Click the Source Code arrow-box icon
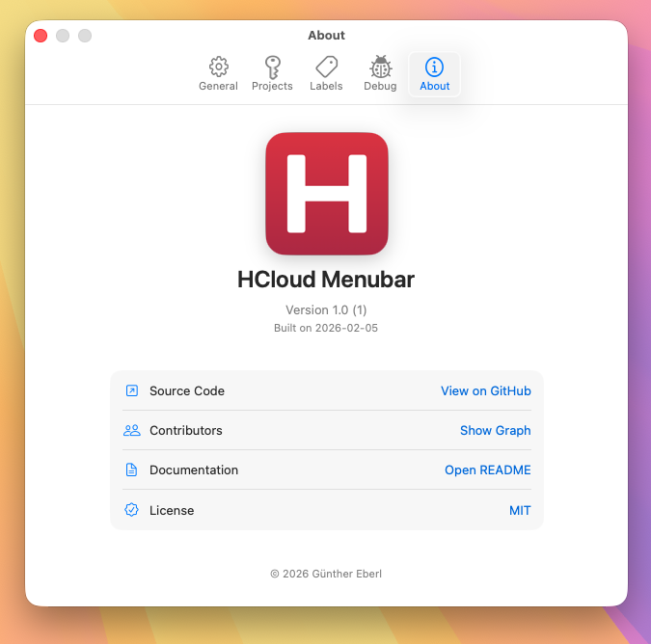The height and width of the screenshot is (644, 651). coord(131,390)
